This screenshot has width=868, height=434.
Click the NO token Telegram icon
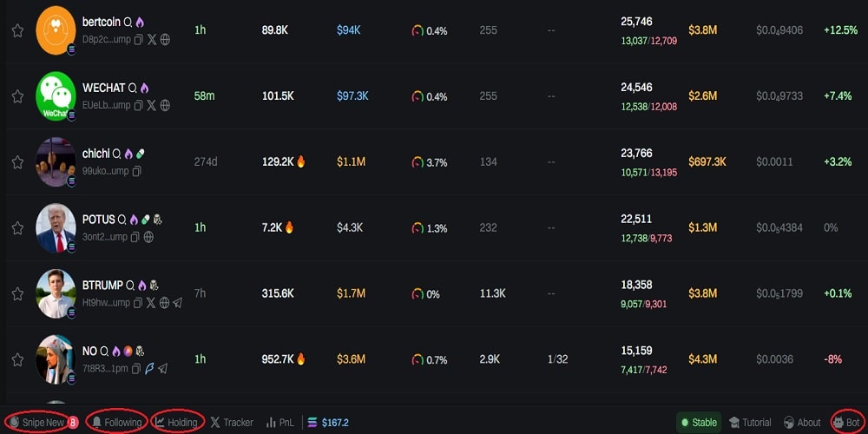162,369
